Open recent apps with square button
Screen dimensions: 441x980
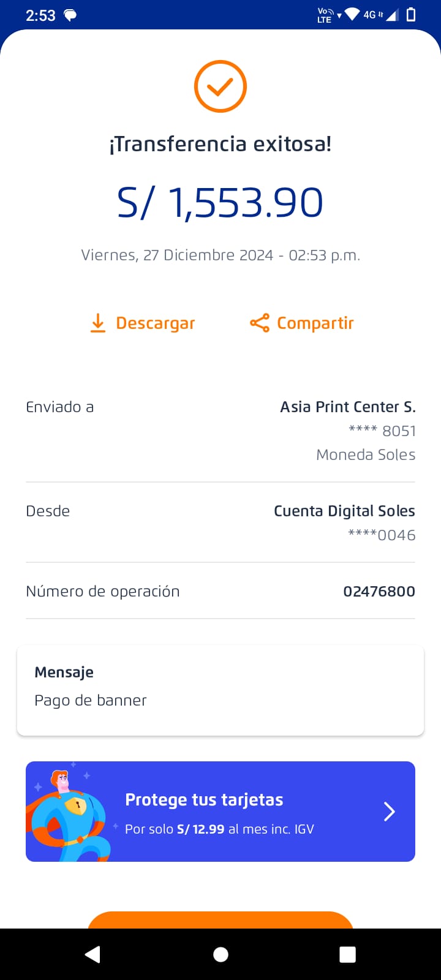347,954
